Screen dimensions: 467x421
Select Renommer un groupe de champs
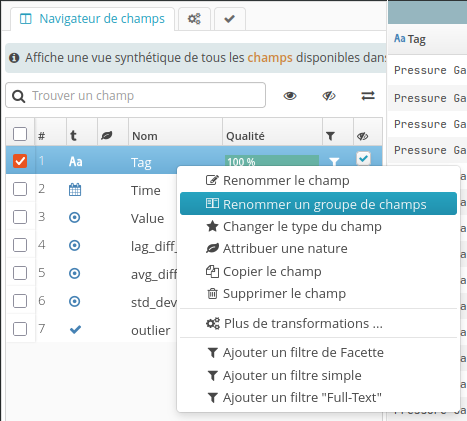coord(318,204)
